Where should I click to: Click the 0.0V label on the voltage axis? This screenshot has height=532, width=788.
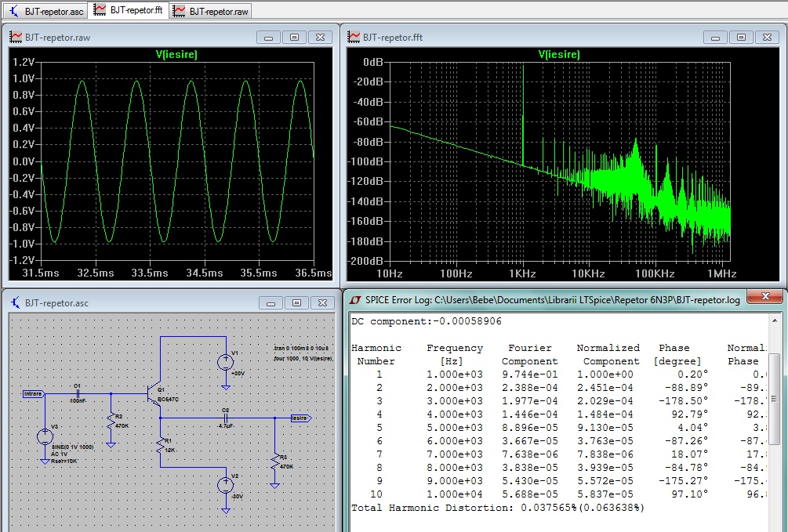click(x=24, y=161)
